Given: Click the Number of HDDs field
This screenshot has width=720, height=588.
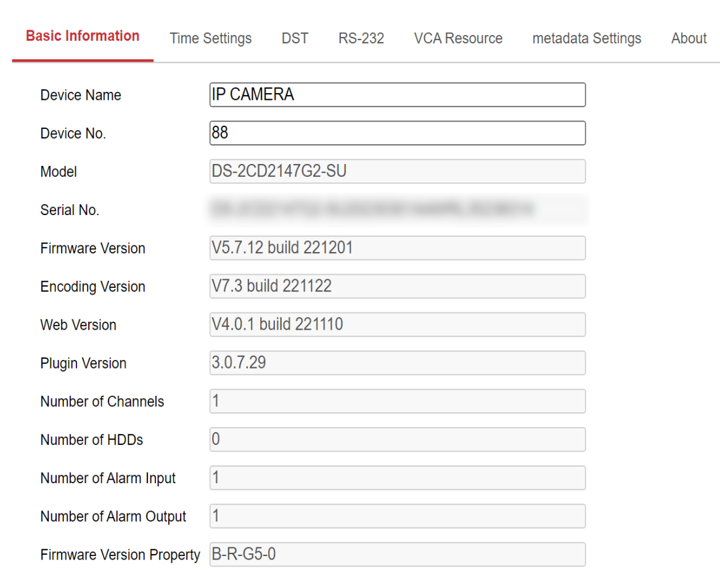Looking at the screenshot, I should (x=398, y=439).
